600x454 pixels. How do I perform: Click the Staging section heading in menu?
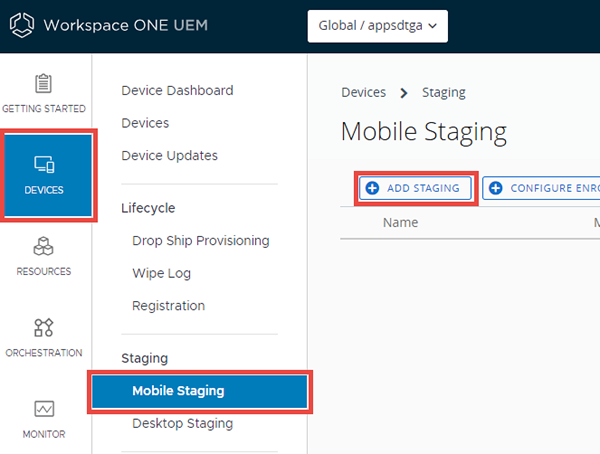click(145, 358)
